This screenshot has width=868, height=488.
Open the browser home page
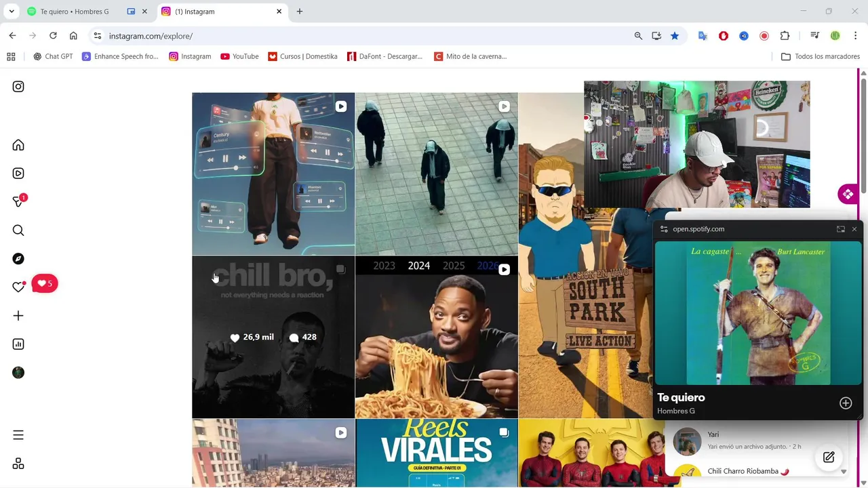tap(73, 36)
